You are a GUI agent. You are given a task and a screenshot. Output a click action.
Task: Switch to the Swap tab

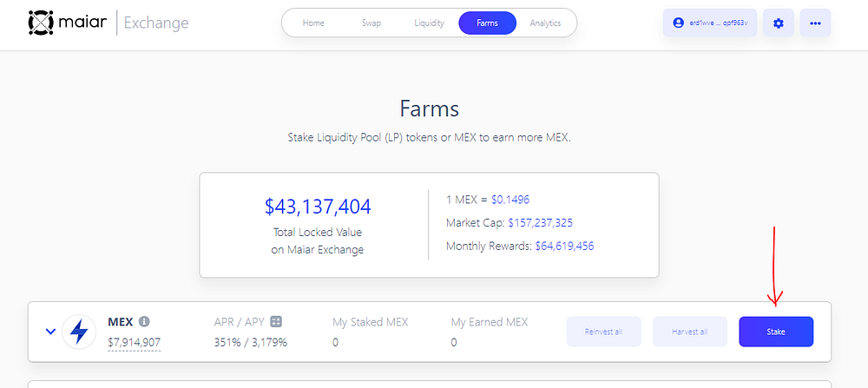tap(371, 23)
